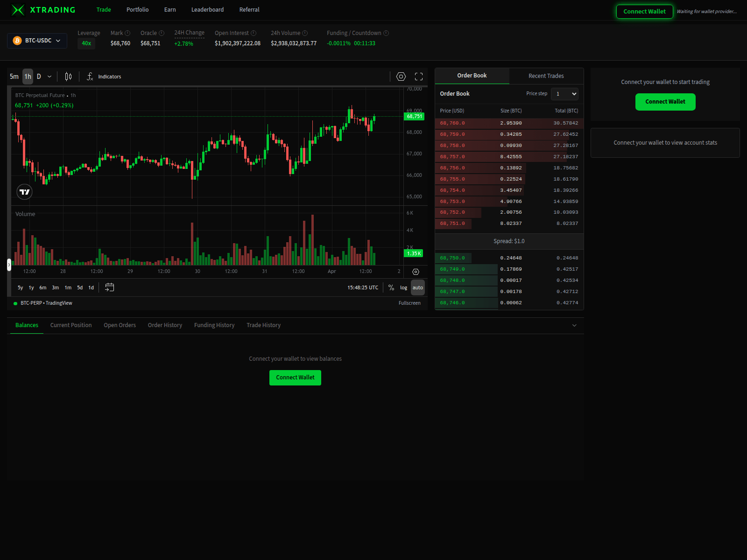This screenshot has width=747, height=560.
Task: Collapse the Balances panel with the chevron
Action: 574,325
